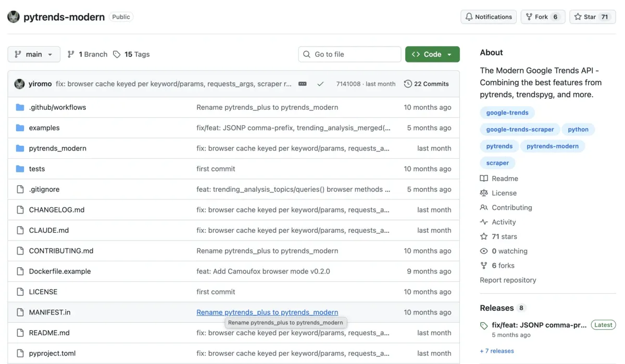
Task: Click the bell icon in Notifications button
Action: pyautogui.click(x=469, y=17)
